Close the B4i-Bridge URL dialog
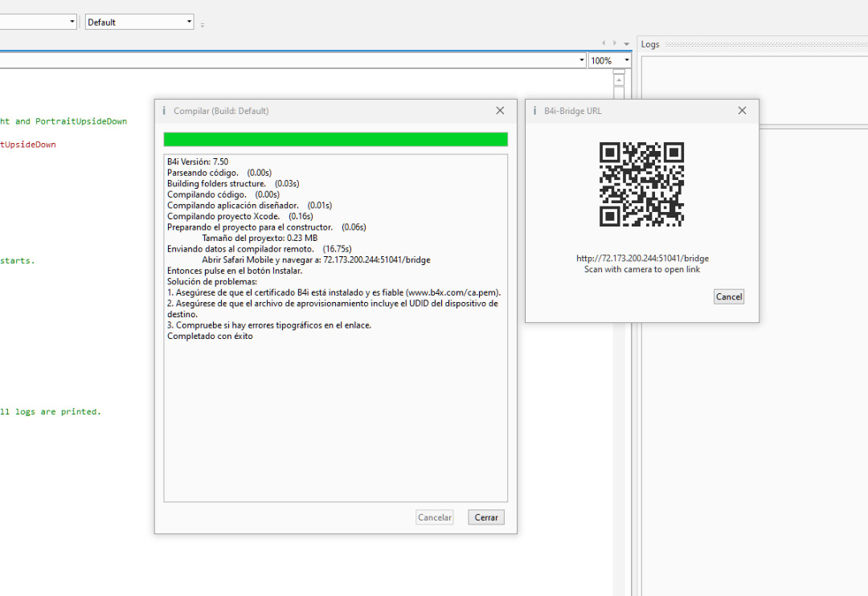Image resolution: width=868 pixels, height=596 pixels. click(x=742, y=111)
